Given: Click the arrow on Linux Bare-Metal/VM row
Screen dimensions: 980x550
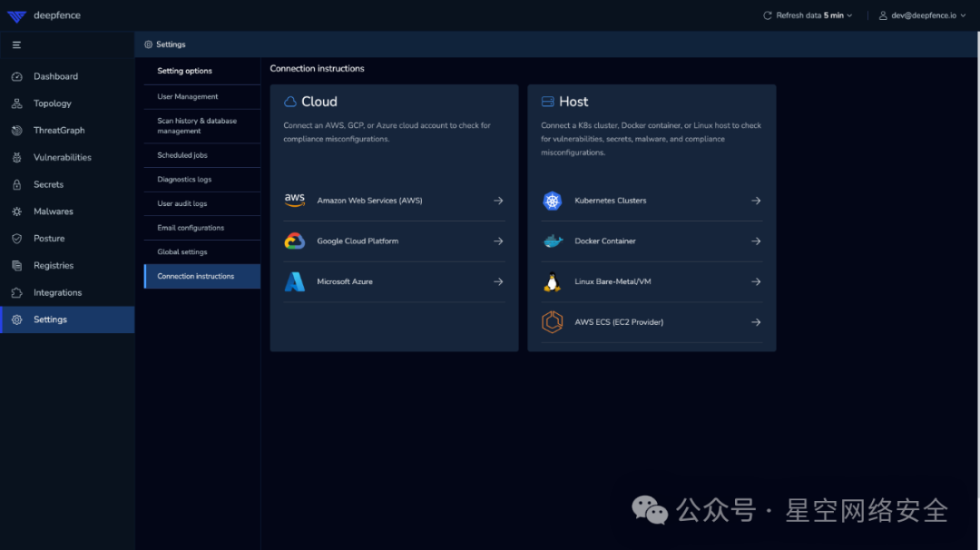Looking at the screenshot, I should click(x=756, y=282).
